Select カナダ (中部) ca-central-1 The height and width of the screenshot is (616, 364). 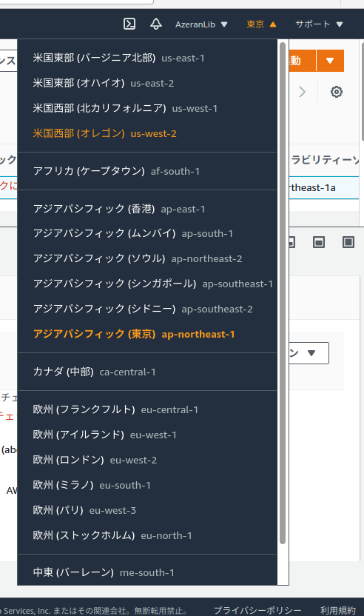pos(147,372)
